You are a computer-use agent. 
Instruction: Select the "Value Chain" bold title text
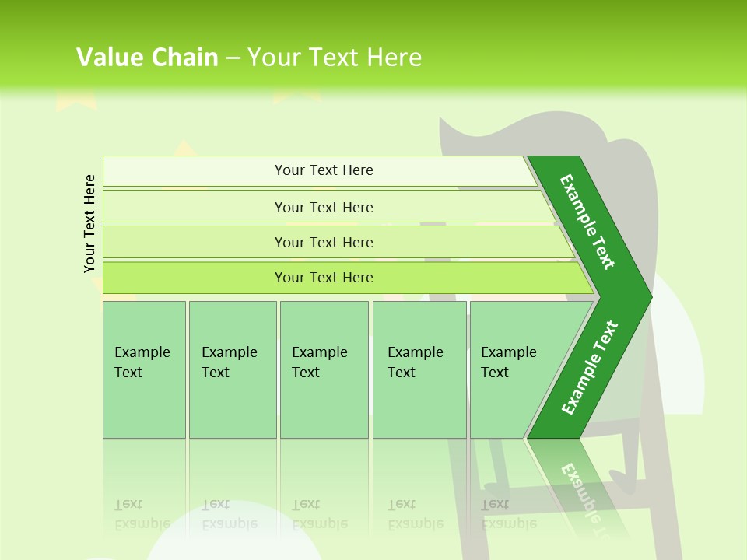(147, 57)
